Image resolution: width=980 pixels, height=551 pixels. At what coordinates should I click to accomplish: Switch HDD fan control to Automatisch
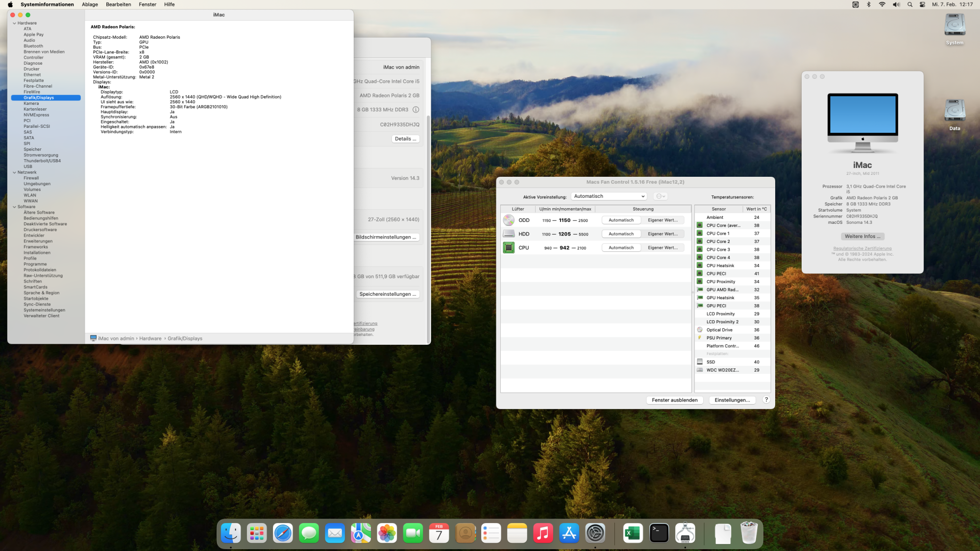[x=621, y=234]
